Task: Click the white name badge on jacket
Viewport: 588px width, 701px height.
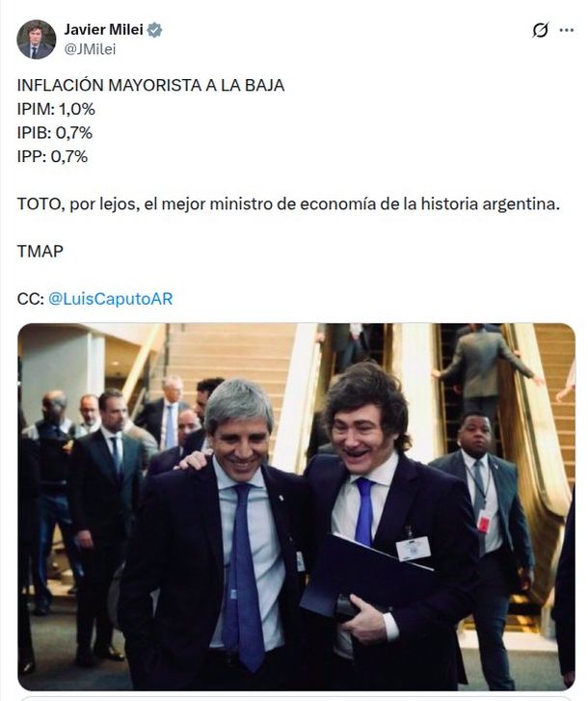Action: coord(413,549)
